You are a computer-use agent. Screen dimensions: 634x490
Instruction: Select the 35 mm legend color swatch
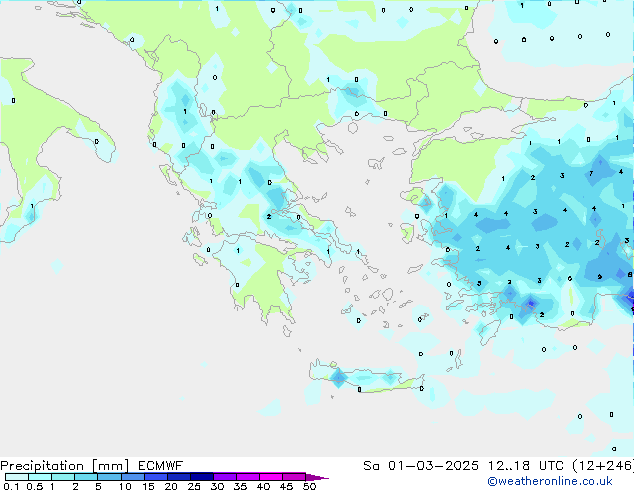tap(247, 477)
